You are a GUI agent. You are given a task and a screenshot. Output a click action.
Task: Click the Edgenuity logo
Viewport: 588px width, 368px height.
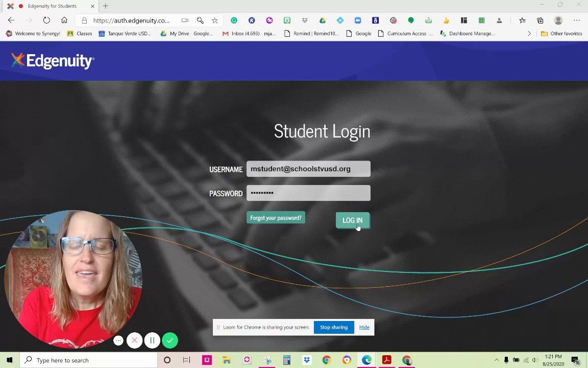(x=53, y=61)
